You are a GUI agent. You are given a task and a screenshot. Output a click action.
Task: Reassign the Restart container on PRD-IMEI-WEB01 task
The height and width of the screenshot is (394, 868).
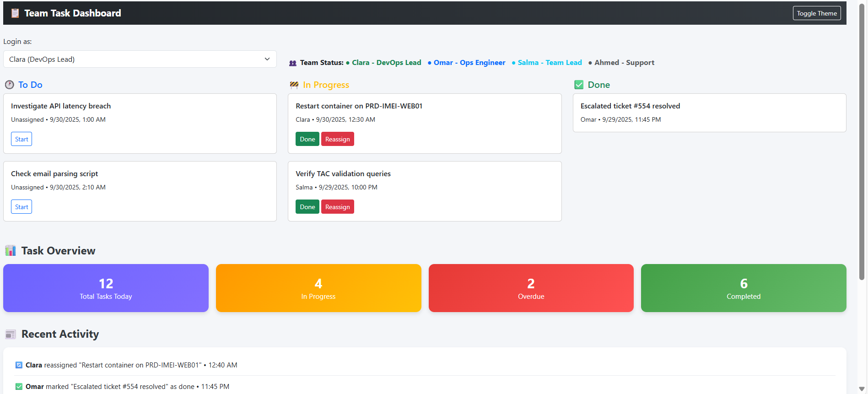tap(338, 139)
